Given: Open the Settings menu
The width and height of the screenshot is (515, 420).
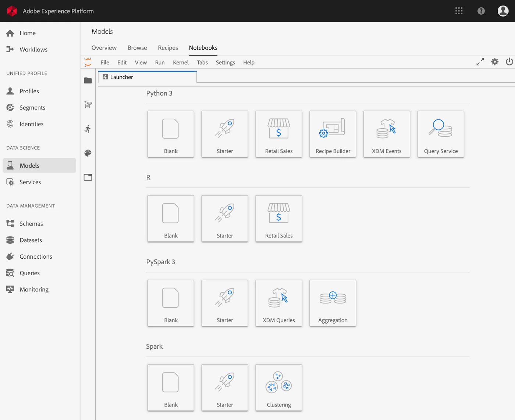Looking at the screenshot, I should [225, 62].
